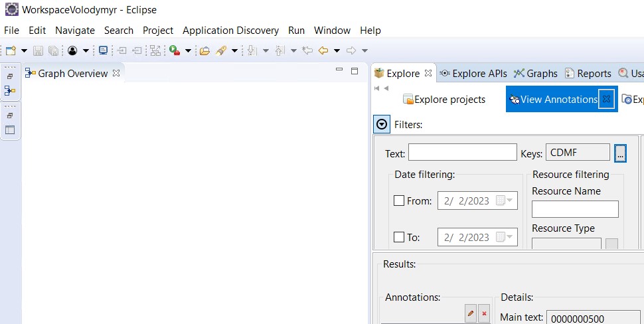644x324 pixels.
Task: Close the Graph Overview tab
Action: click(x=116, y=73)
